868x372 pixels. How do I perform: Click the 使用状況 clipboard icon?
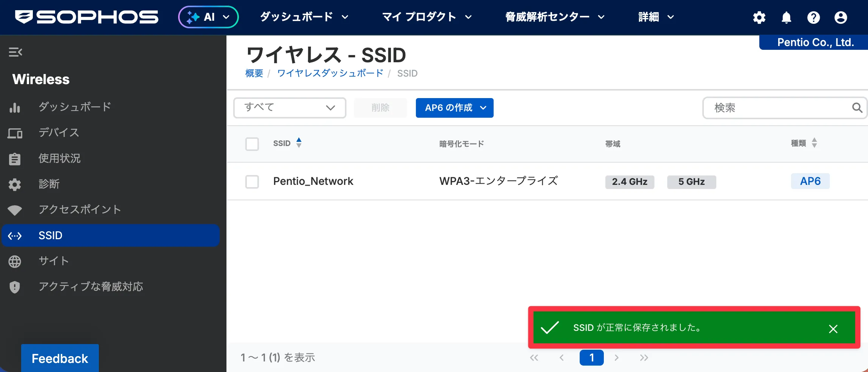tap(15, 159)
